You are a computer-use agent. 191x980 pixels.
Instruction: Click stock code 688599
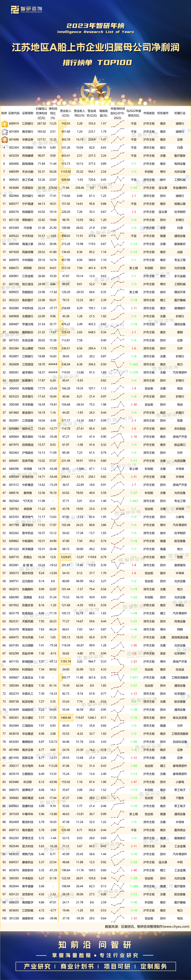click(x=14, y=172)
